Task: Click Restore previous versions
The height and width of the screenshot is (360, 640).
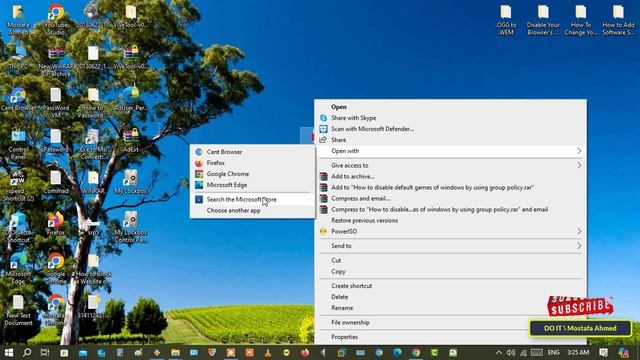Action: click(x=450, y=221)
